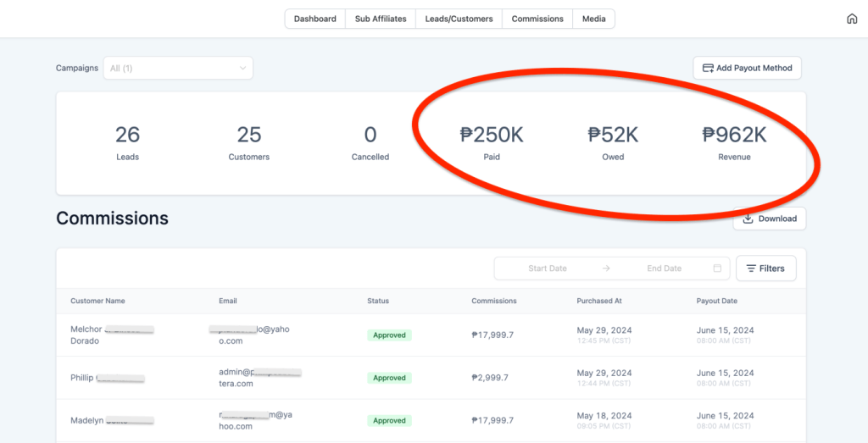Click the Download button
Viewport: 868px width, 443px height.
[x=770, y=219]
